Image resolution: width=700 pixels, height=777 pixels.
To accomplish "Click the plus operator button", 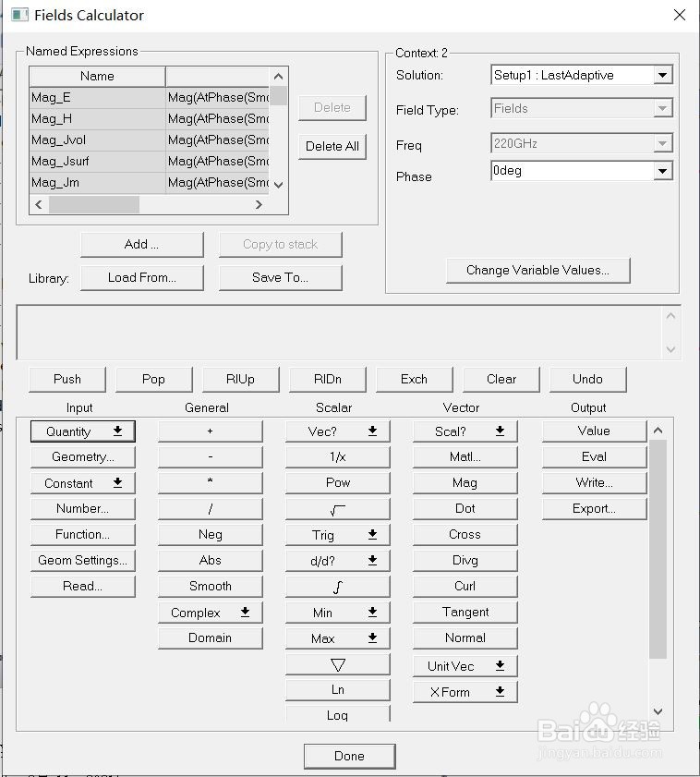I will point(210,431).
